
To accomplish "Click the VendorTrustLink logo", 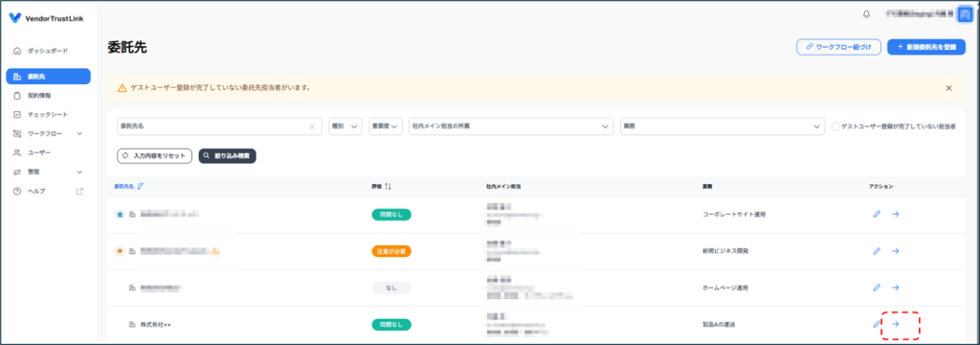I will [x=46, y=18].
